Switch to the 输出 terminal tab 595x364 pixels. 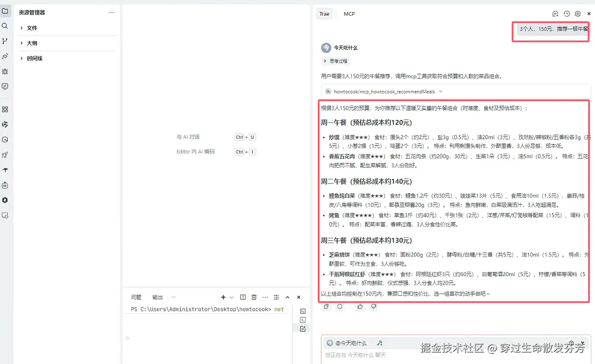157,297
